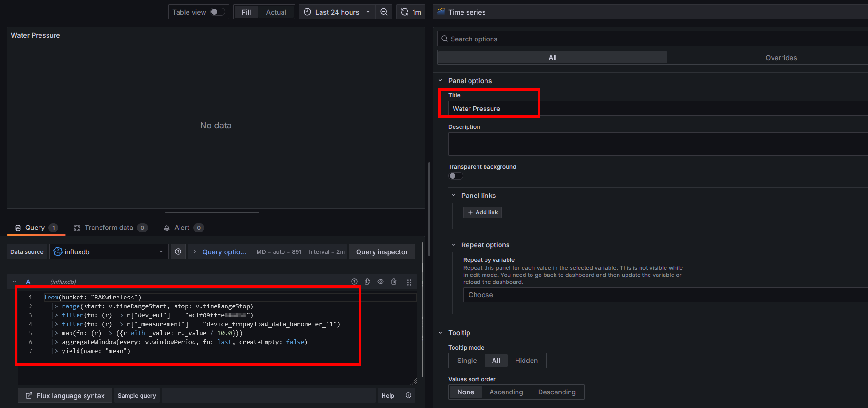Screen dimensions: 868x408
Task: Click the Title input with Water Pressure
Action: click(x=658, y=109)
